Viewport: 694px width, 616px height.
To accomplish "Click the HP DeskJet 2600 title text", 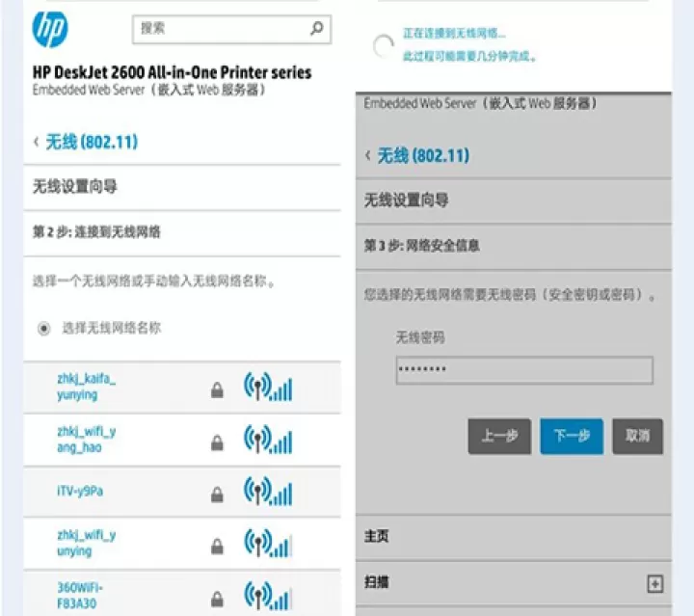I will 172,72.
